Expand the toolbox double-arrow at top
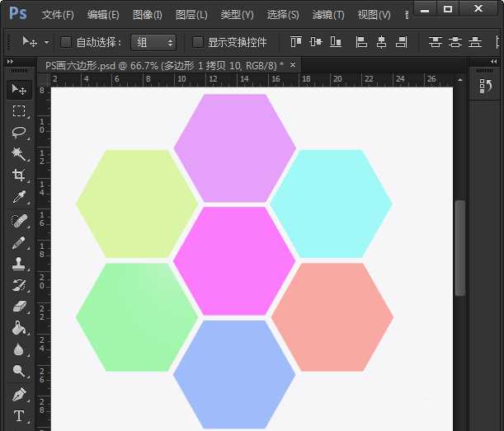Screen dimensions: 504x431 click(x=10, y=62)
